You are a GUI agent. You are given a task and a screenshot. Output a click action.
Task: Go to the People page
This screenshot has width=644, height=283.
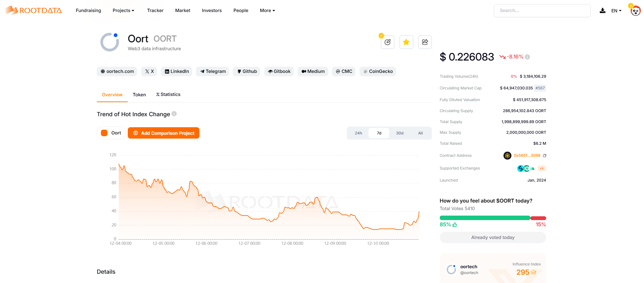point(241,11)
